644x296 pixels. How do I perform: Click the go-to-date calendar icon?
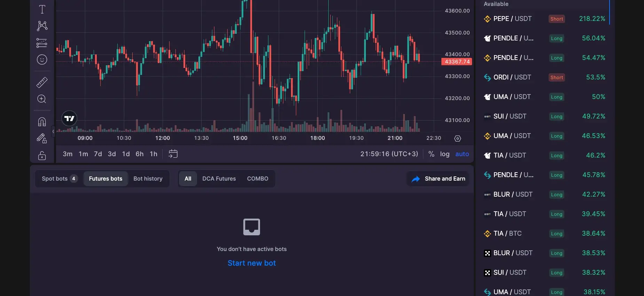click(x=173, y=154)
